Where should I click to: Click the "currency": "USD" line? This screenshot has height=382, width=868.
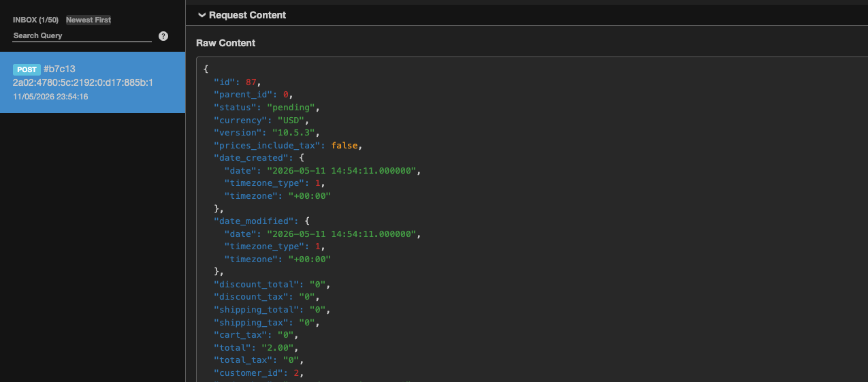(x=261, y=121)
